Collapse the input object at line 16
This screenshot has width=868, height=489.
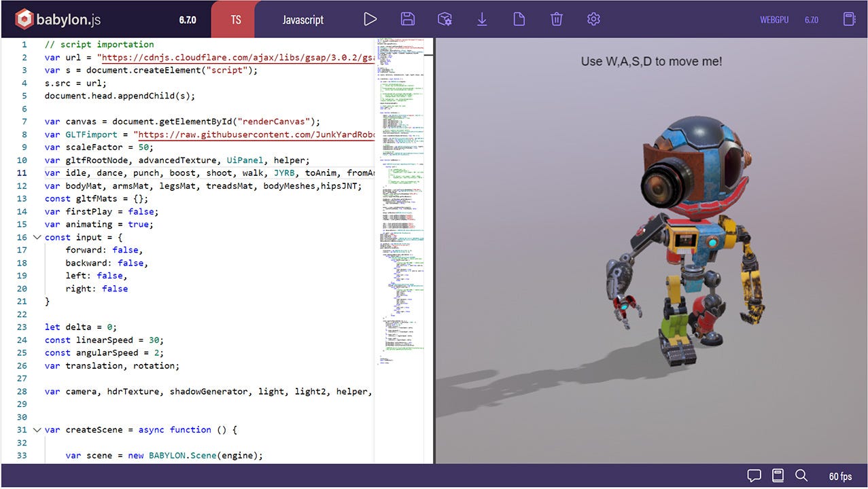[x=37, y=237]
